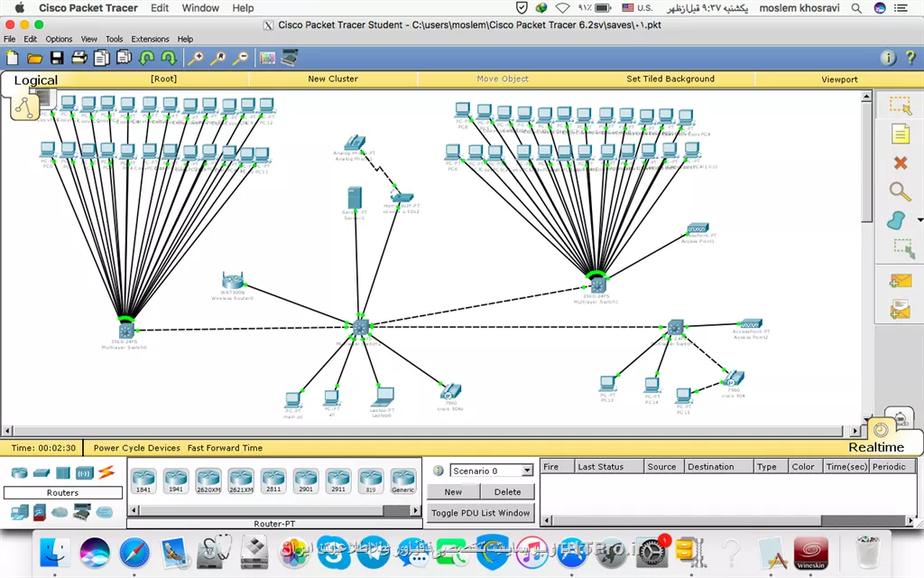Choose the 819 router model

(370, 480)
